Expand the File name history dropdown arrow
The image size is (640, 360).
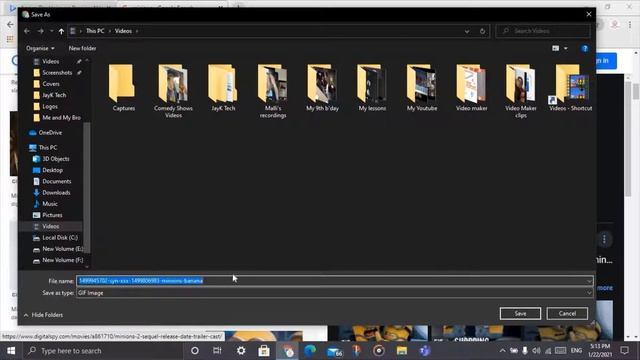[x=589, y=281]
